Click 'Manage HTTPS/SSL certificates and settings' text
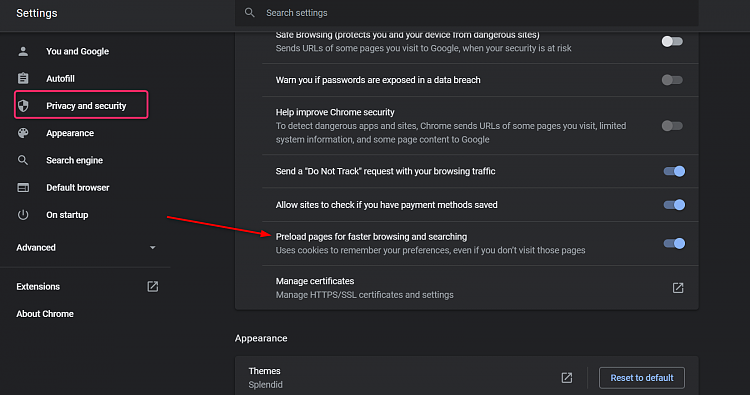Screen dimensions: 750x395 coord(364,295)
